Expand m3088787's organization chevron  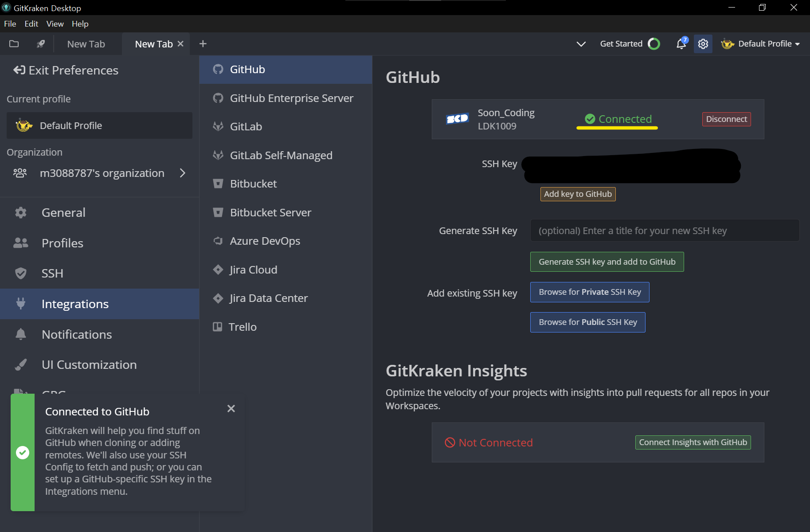[183, 173]
